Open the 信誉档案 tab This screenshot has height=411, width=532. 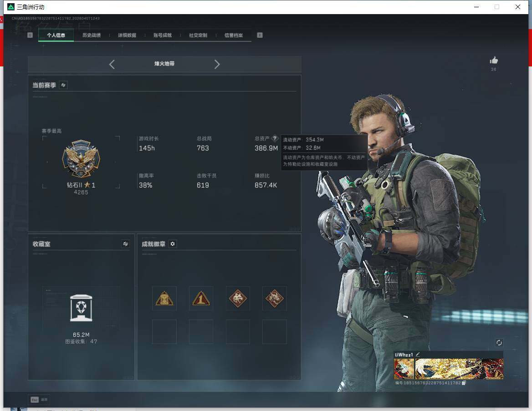tap(233, 35)
